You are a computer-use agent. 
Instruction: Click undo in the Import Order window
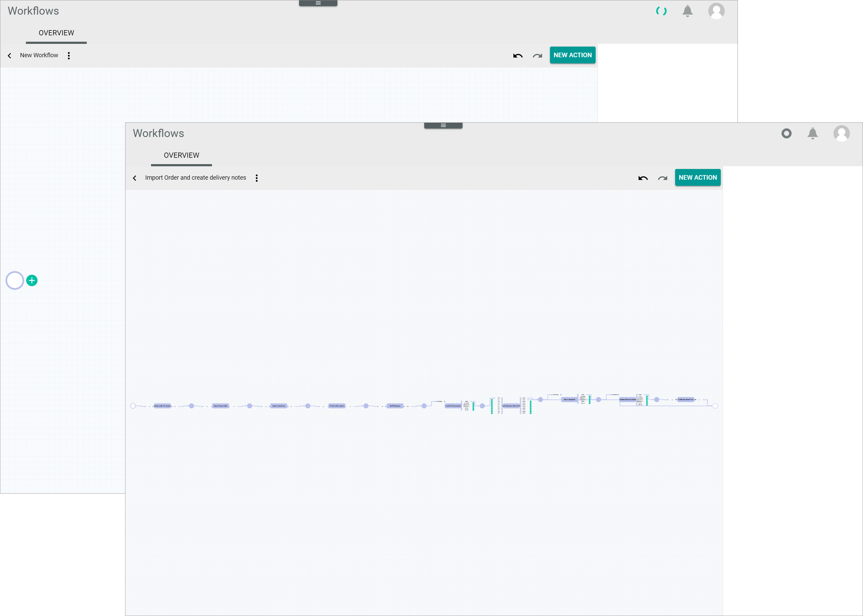[x=643, y=178]
